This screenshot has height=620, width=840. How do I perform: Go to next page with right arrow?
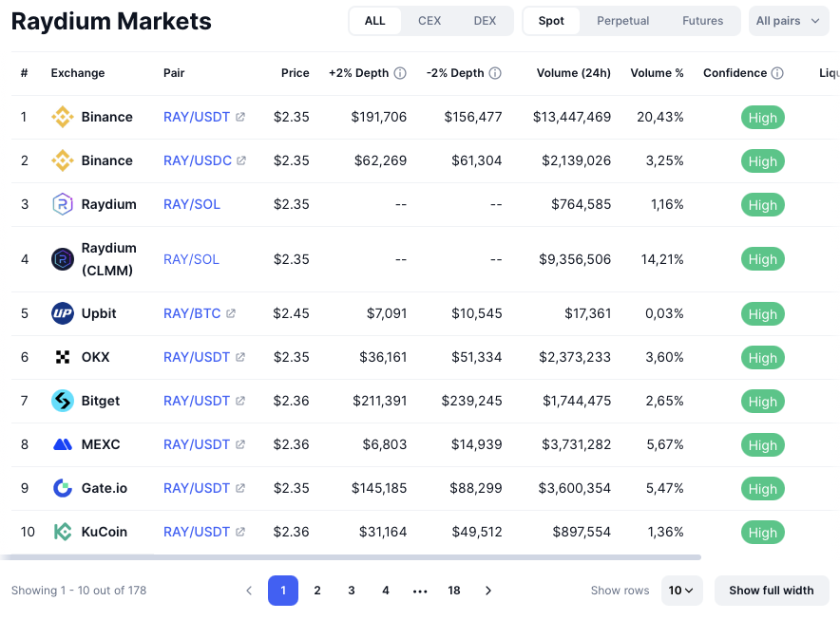[x=488, y=591]
